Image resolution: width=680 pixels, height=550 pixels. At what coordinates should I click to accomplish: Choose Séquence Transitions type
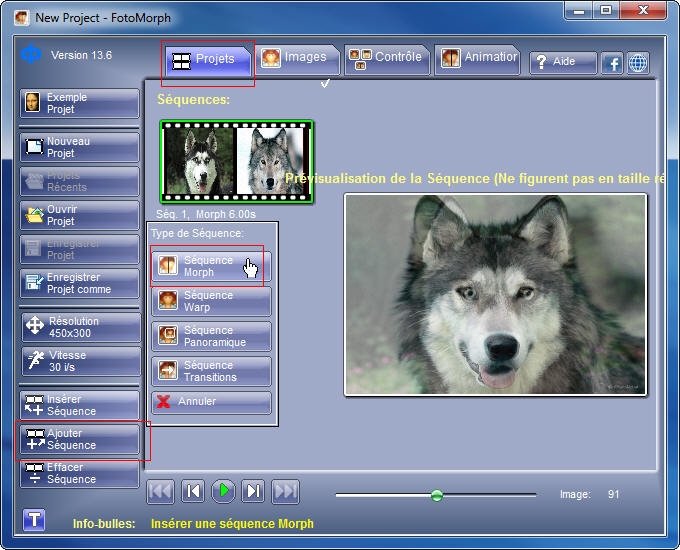coord(212,371)
